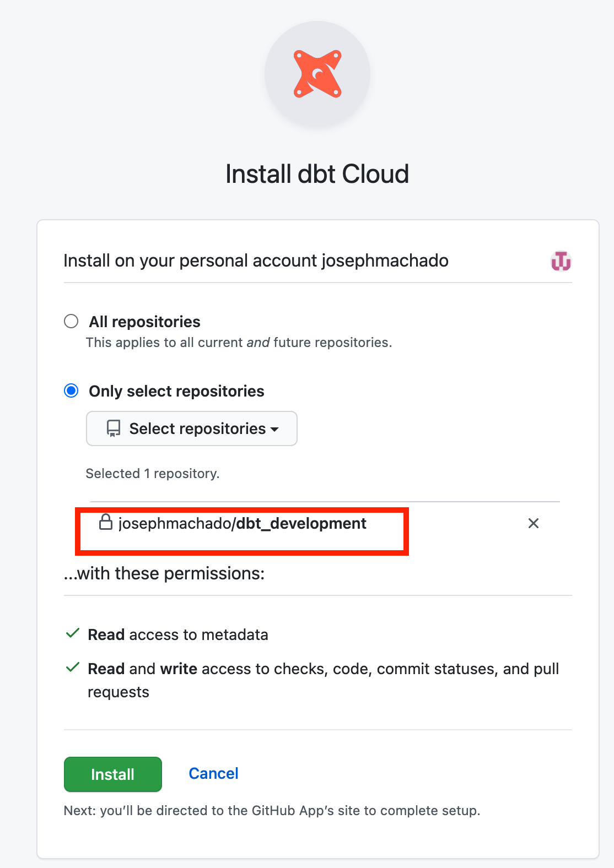Click the repository book icon in Select repositories
Image resolution: width=614 pixels, height=868 pixels.
coord(113,428)
